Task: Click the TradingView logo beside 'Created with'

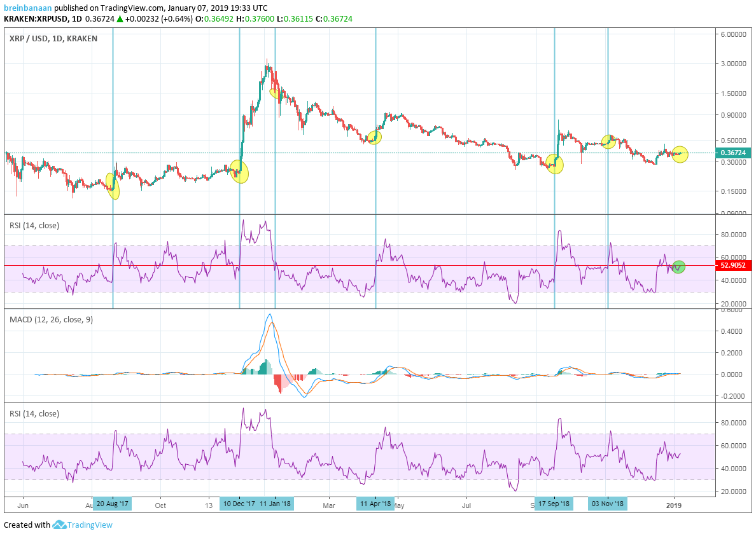Action: (82, 525)
